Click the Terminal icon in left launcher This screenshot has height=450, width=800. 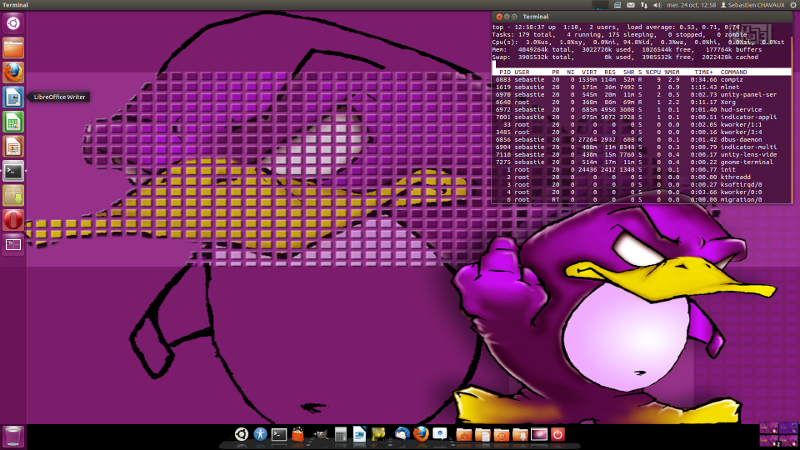pos(13,171)
